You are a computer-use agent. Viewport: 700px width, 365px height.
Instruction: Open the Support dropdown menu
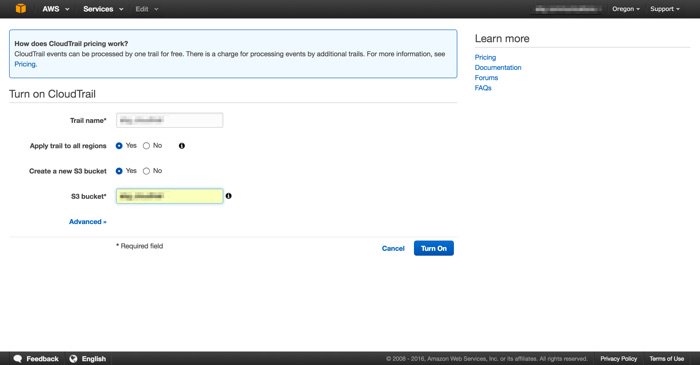pyautogui.click(x=665, y=9)
